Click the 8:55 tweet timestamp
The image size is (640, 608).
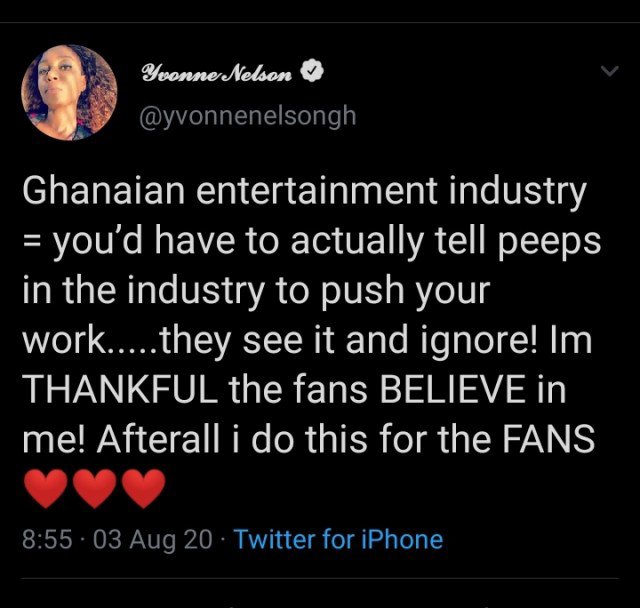tap(48, 540)
